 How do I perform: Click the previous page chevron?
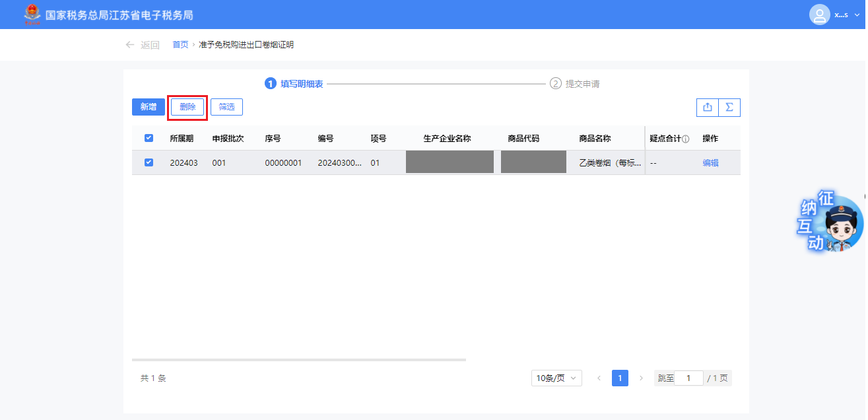click(x=599, y=378)
